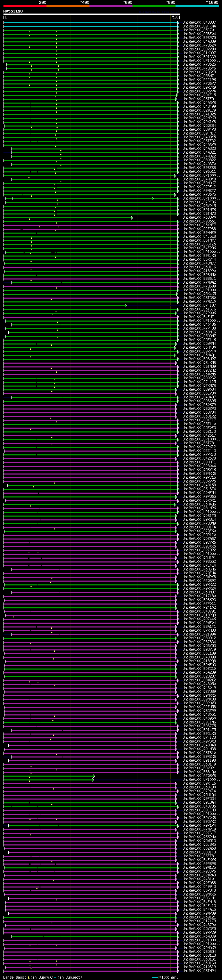Click the UniRef100_Q56V16 label
This screenshot has width=222, height=980.
click(199, 470)
